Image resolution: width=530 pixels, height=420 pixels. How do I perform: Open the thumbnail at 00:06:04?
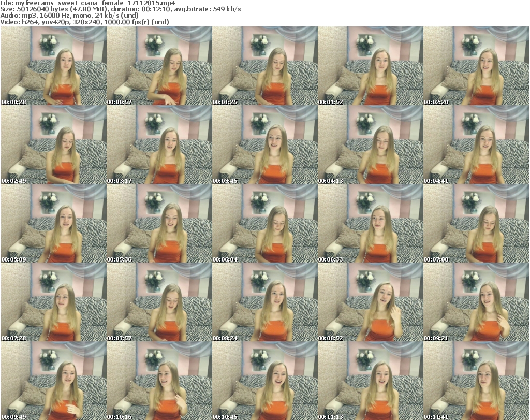click(x=264, y=224)
